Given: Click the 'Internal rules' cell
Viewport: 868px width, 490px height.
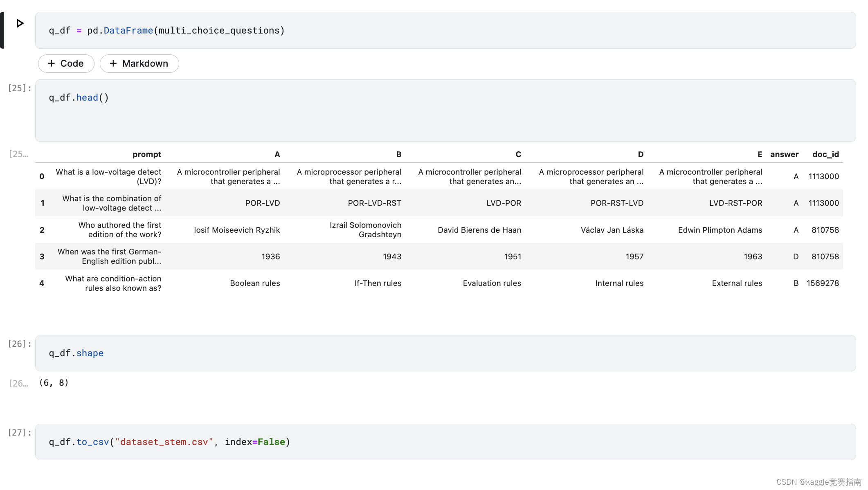Looking at the screenshot, I should [x=619, y=283].
